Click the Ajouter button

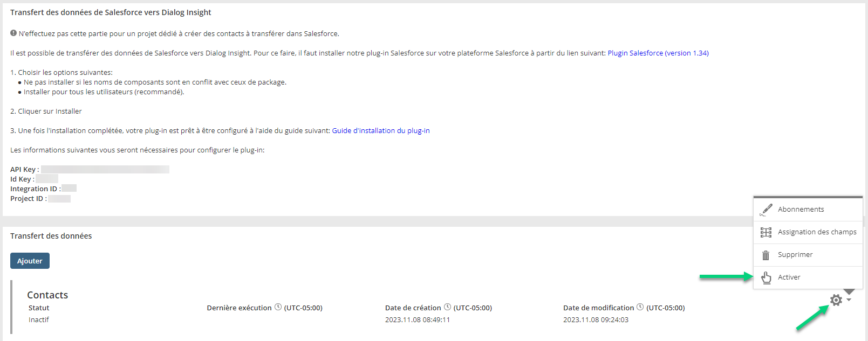[x=30, y=261]
